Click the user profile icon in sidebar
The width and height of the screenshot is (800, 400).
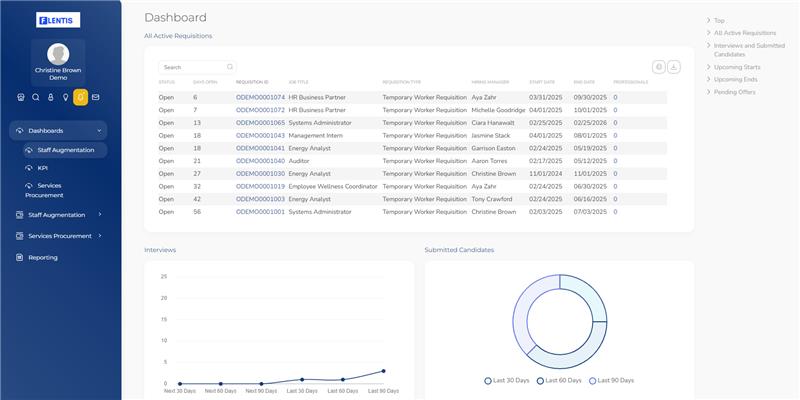click(x=51, y=97)
